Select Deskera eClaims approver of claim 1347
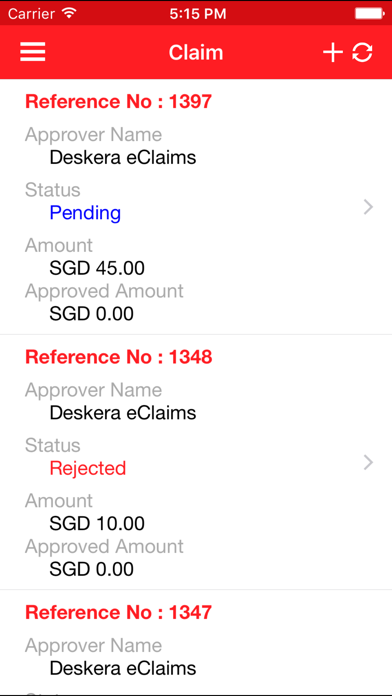The width and height of the screenshot is (392, 696). click(123, 668)
